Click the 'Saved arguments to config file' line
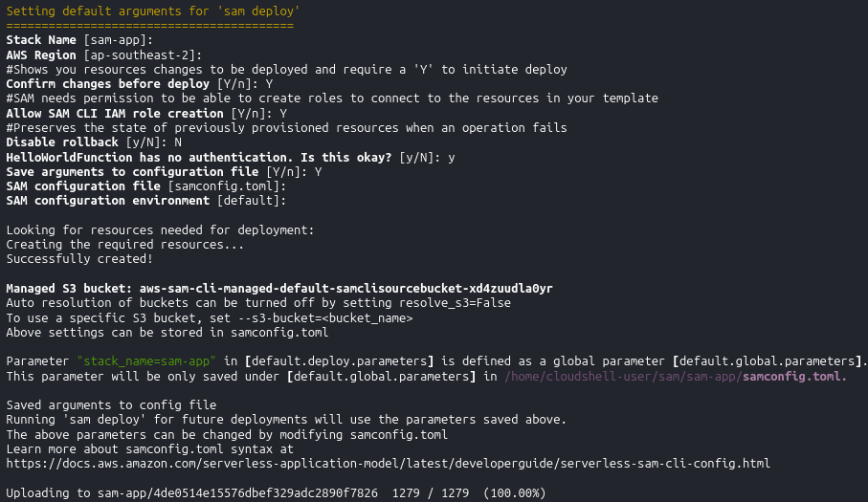The image size is (868, 502). point(111,405)
